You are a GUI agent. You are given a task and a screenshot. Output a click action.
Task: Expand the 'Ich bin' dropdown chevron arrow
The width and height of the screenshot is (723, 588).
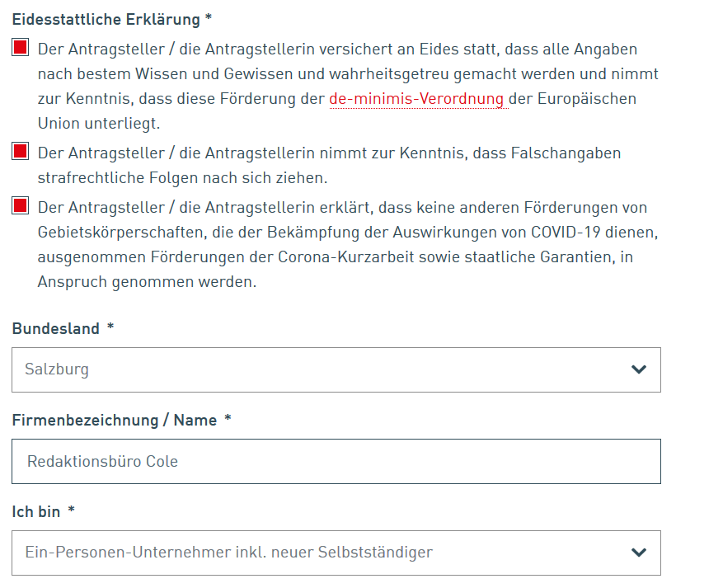coord(638,553)
